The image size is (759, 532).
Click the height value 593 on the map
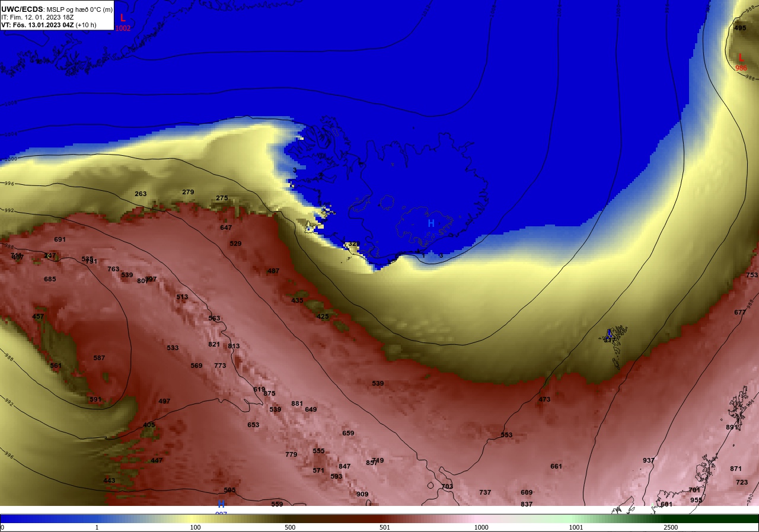[336, 477]
